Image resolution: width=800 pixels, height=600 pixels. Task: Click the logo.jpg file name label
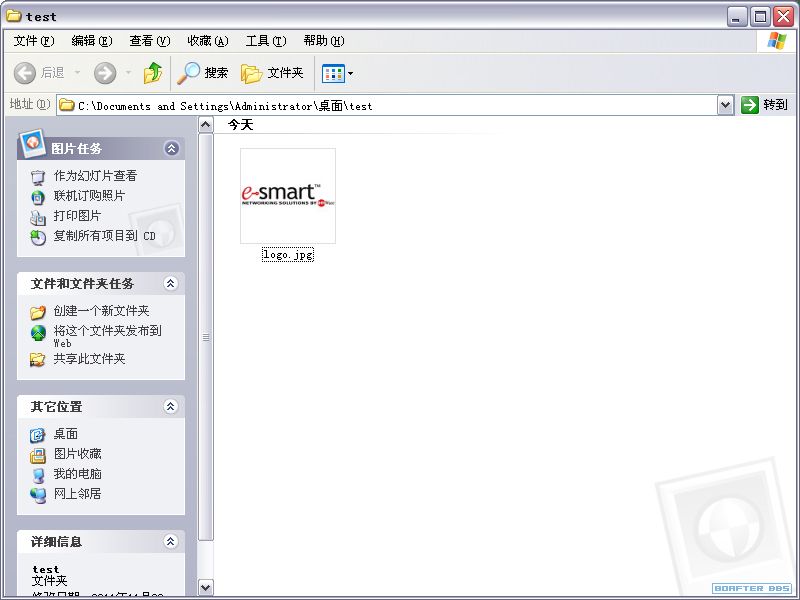click(x=288, y=254)
